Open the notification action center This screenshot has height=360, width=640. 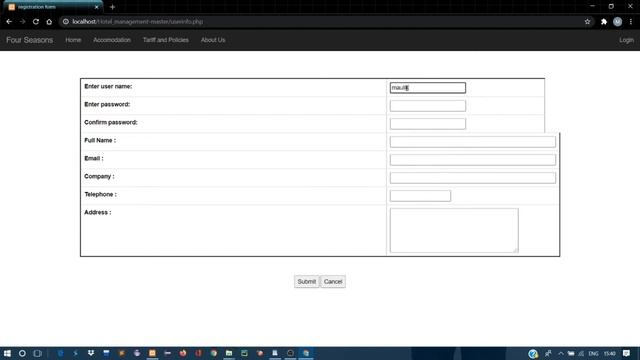click(627, 353)
